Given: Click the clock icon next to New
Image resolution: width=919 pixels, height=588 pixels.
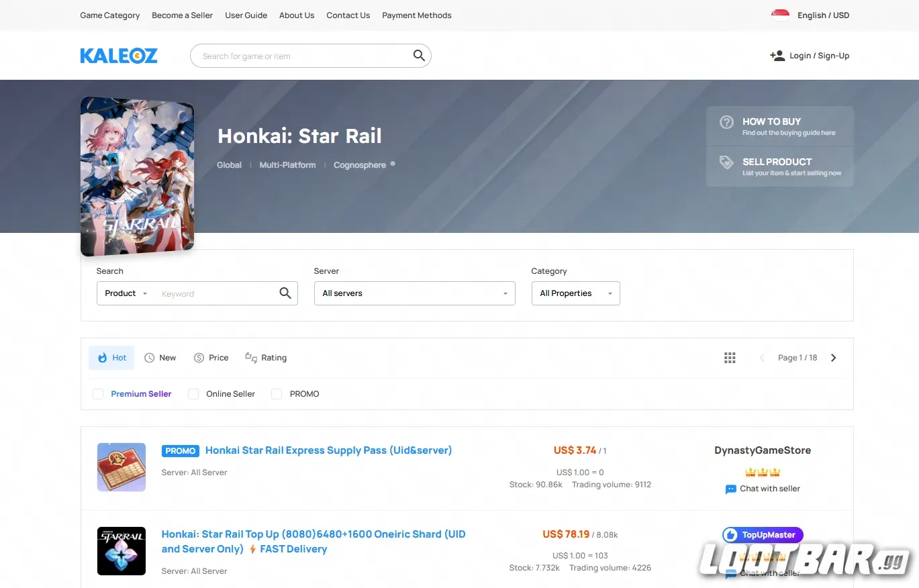Looking at the screenshot, I should 149,357.
